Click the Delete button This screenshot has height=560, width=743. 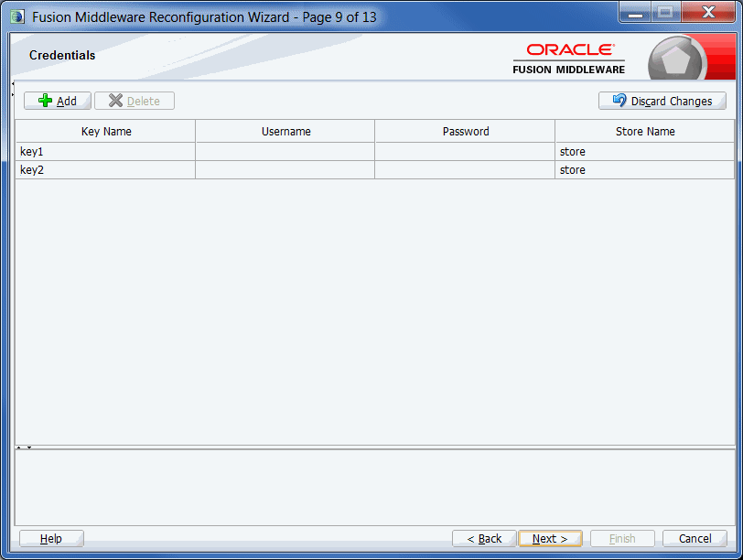point(135,101)
